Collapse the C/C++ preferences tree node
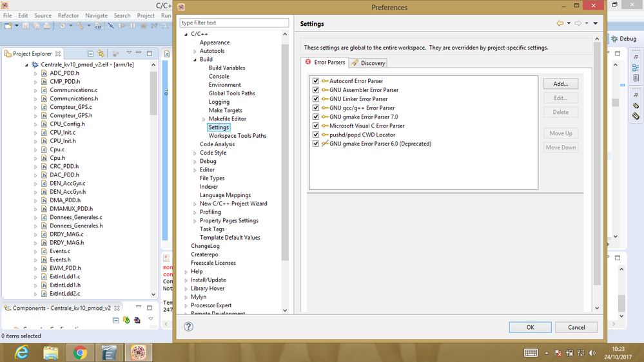644x362 pixels. (x=186, y=34)
